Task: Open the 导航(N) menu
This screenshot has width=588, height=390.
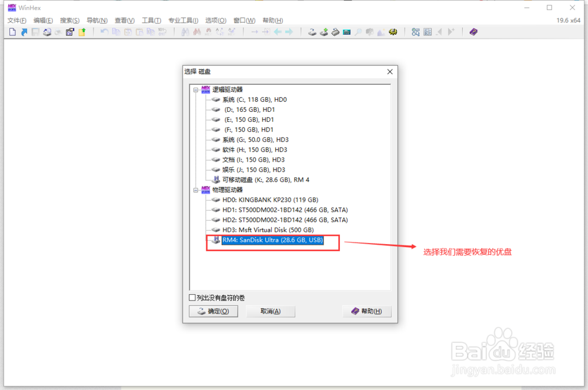Action: pyautogui.click(x=97, y=20)
